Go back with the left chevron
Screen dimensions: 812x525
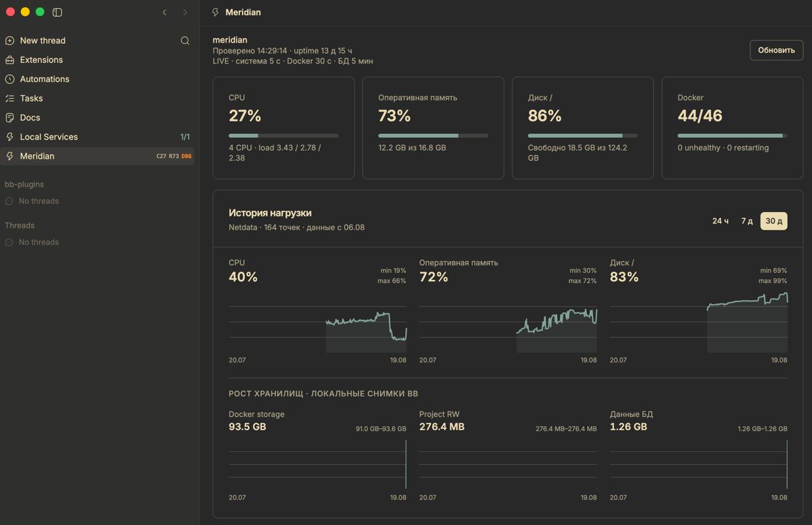pyautogui.click(x=164, y=12)
